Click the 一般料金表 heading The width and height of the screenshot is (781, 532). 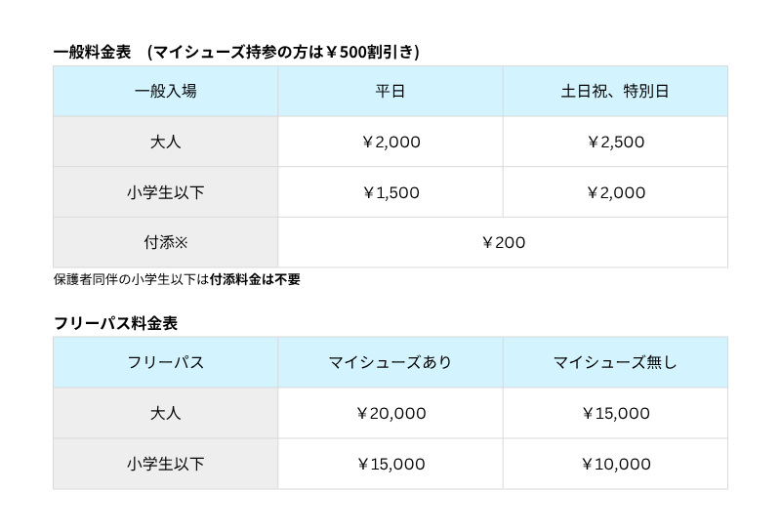coord(93,52)
